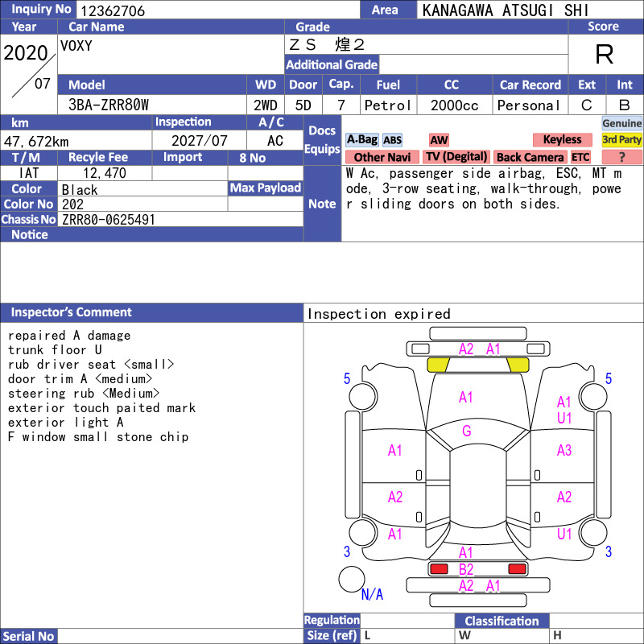This screenshot has height=644, width=644.
Task: Click the B2 mark on rear gate
Action: (466, 569)
